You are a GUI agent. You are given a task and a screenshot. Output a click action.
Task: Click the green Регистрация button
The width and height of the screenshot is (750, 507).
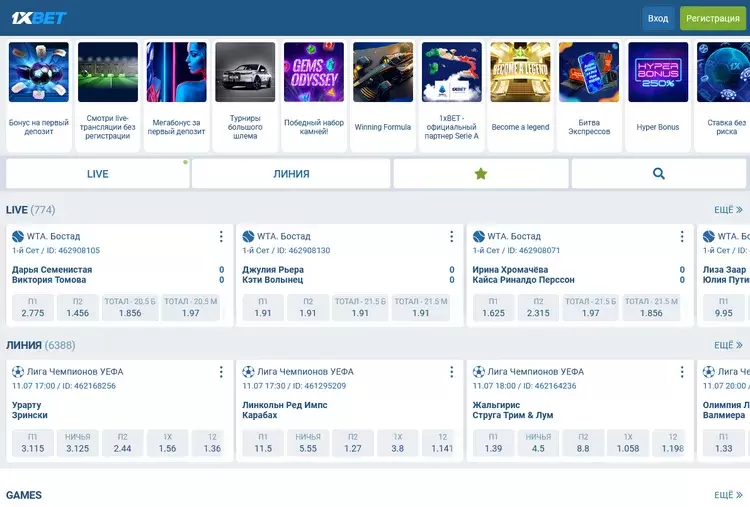tap(713, 18)
